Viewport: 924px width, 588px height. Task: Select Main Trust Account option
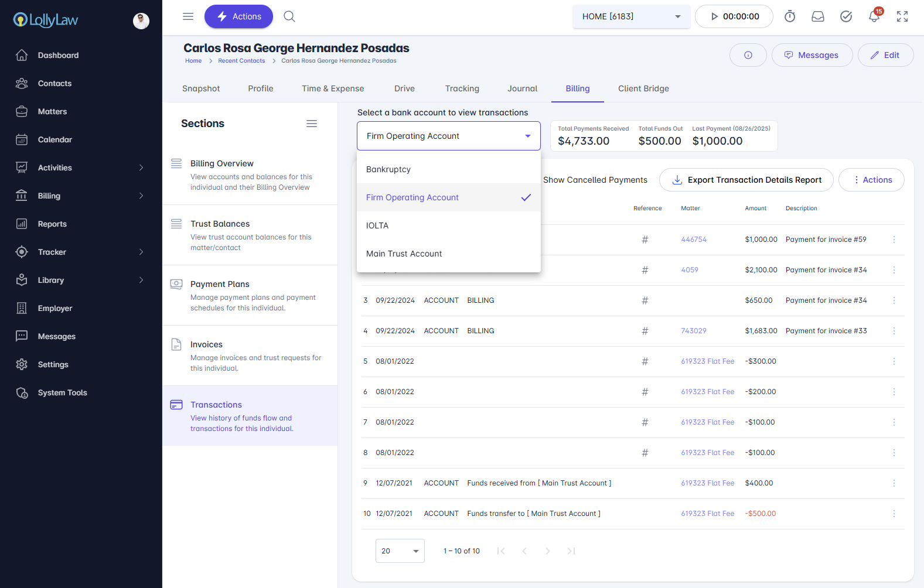tap(404, 254)
